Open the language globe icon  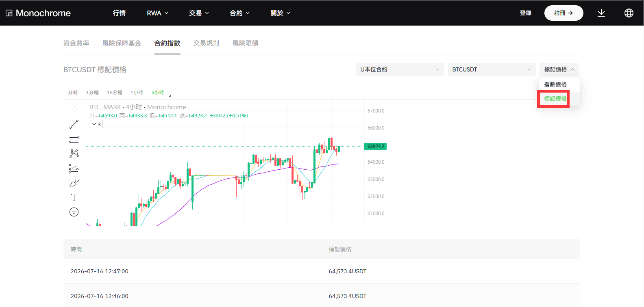(x=629, y=13)
